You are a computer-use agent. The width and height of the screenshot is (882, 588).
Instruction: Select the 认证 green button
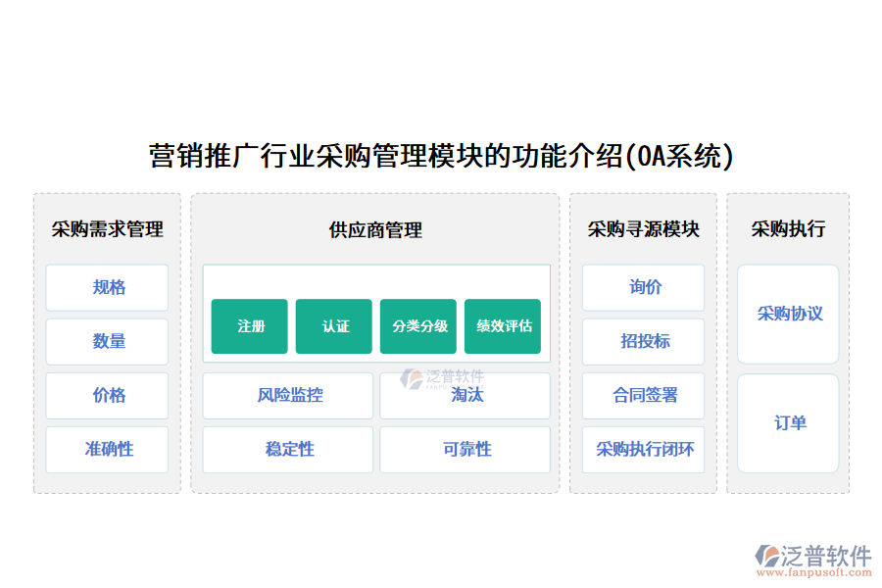(x=334, y=326)
